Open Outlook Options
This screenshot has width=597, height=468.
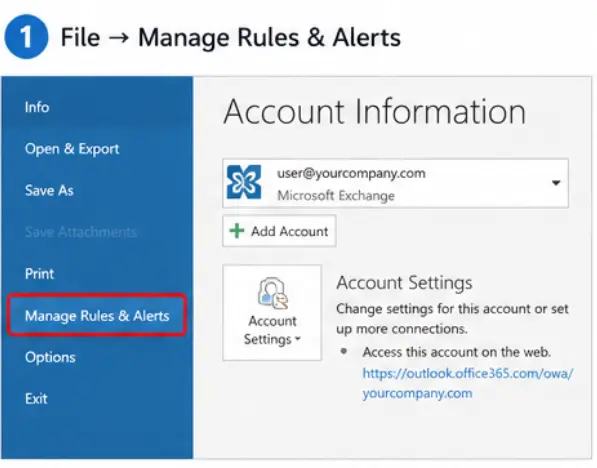click(50, 357)
